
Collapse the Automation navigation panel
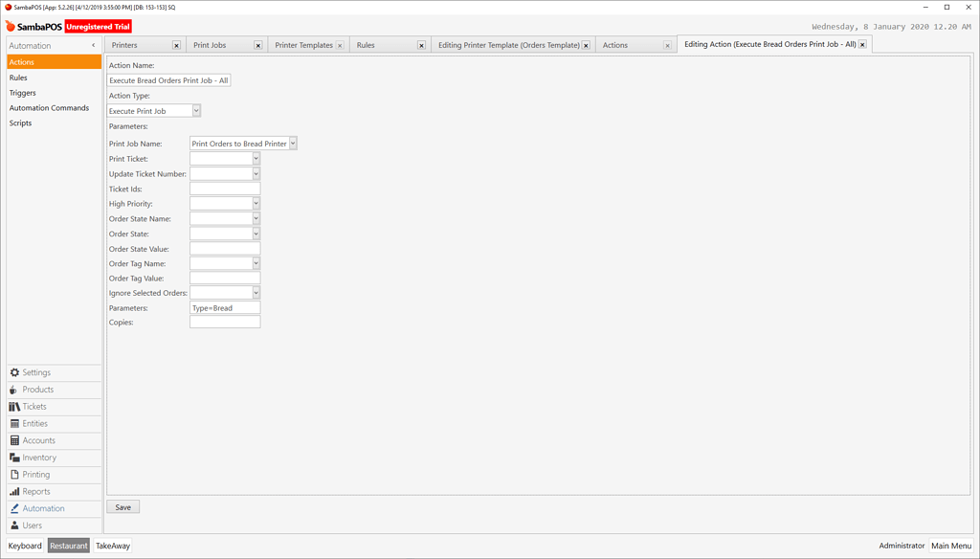93,44
